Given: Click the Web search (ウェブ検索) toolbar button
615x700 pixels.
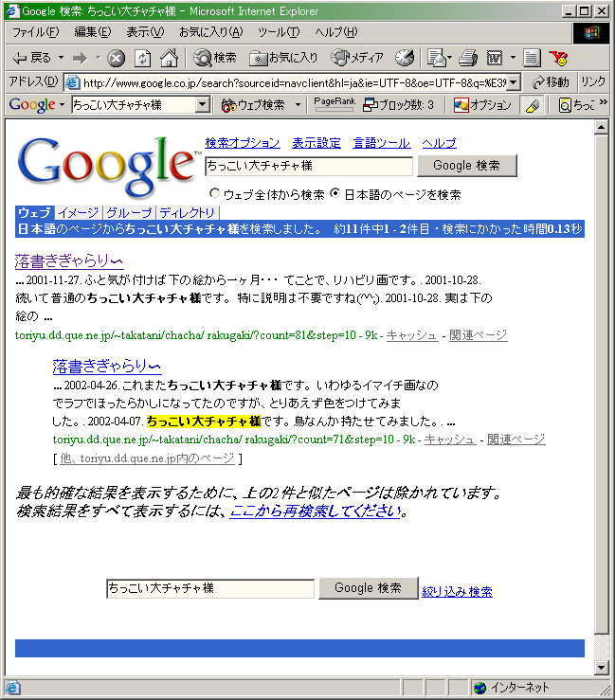Looking at the screenshot, I should (x=253, y=105).
